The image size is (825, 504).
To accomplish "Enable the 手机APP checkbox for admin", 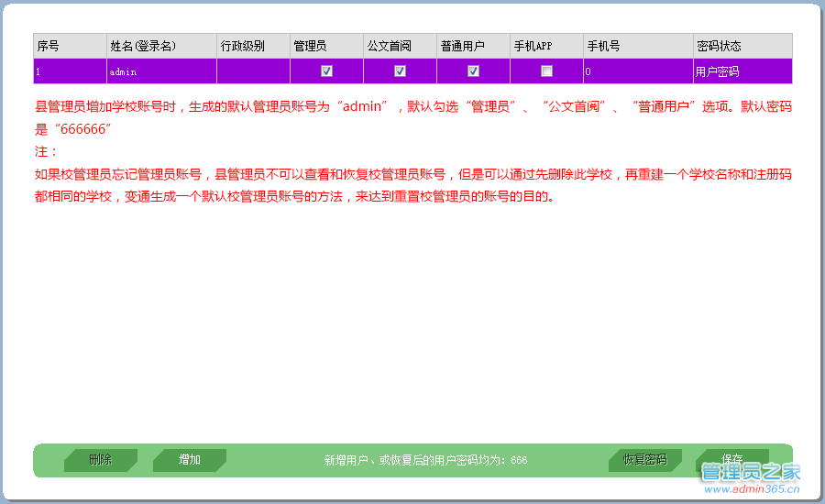I will [x=546, y=71].
